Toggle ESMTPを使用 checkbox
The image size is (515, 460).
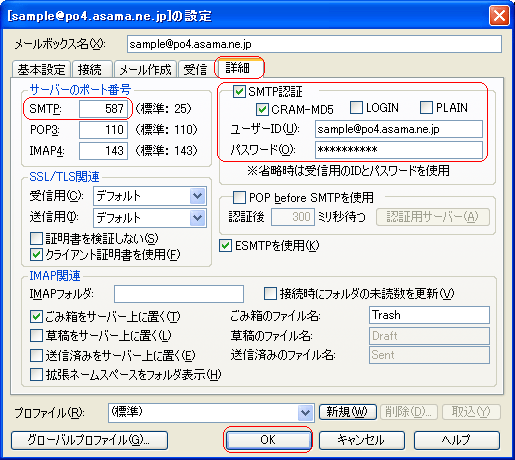coord(226,246)
